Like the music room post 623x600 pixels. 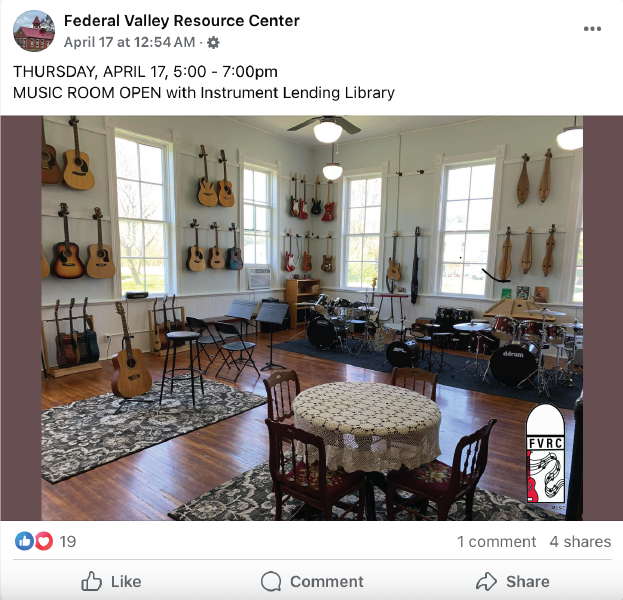click(111, 581)
